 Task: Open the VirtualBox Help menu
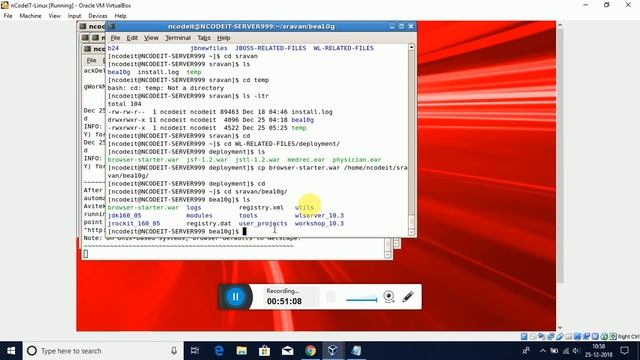(120, 16)
